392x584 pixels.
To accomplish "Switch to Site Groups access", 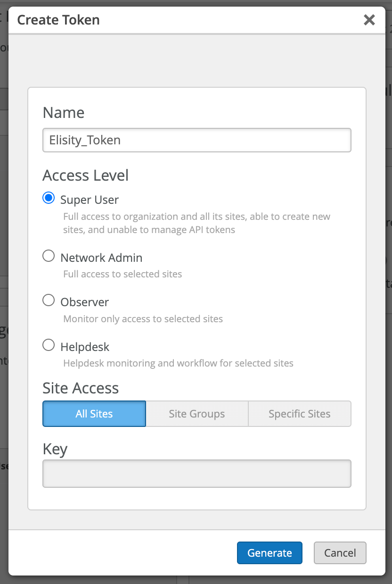I will [x=196, y=414].
